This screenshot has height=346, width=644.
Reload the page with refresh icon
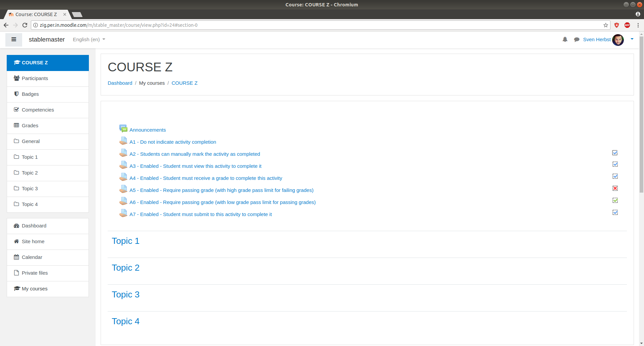pyautogui.click(x=25, y=25)
